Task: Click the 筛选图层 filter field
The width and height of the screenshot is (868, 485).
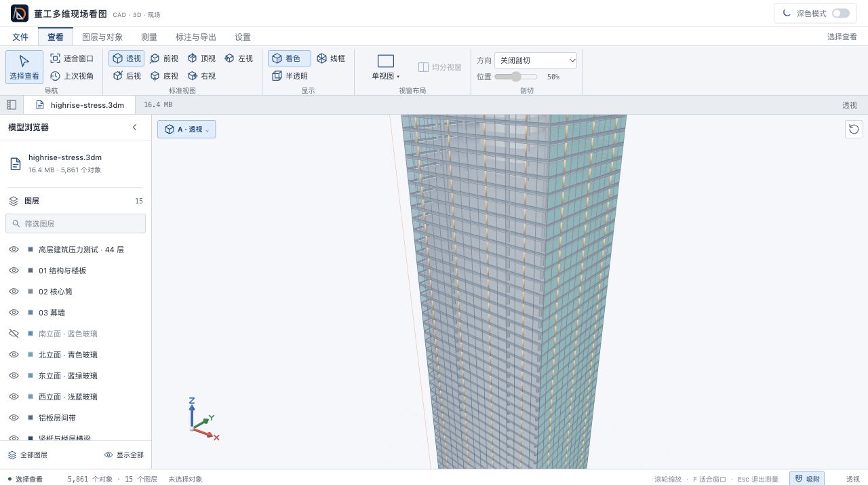Action: (75, 223)
